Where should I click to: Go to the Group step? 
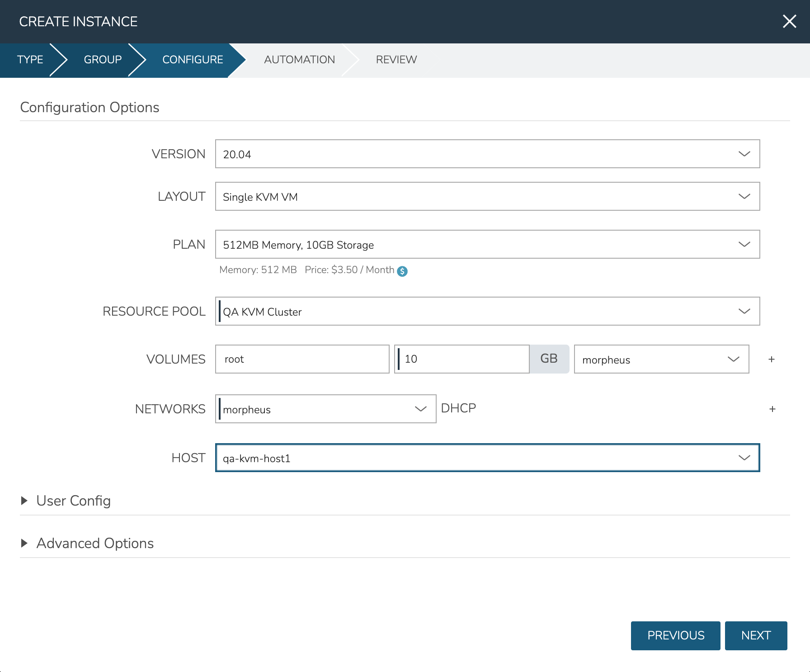click(103, 60)
